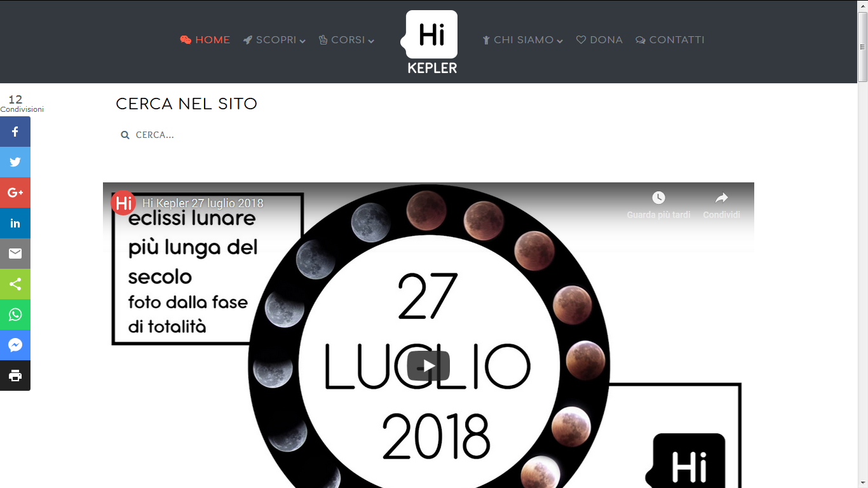Image resolution: width=868 pixels, height=488 pixels.
Task: Click the DONA link
Action: (x=599, y=40)
